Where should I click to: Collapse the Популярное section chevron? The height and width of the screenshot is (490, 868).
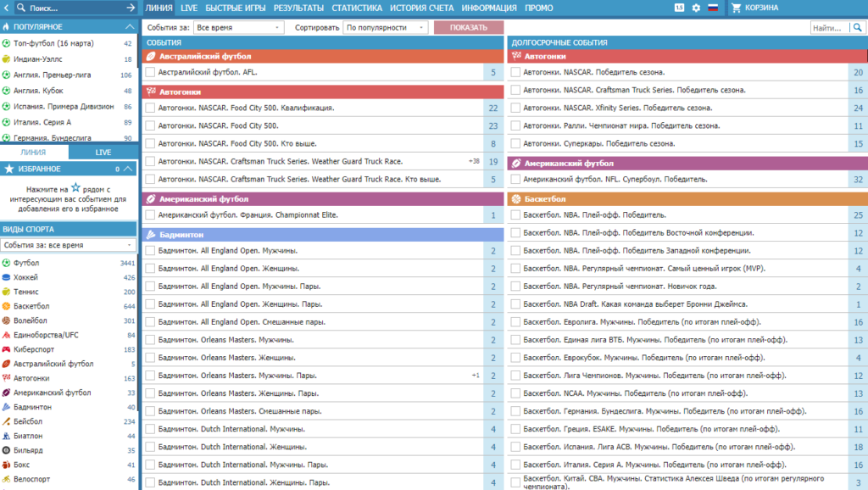130,26
